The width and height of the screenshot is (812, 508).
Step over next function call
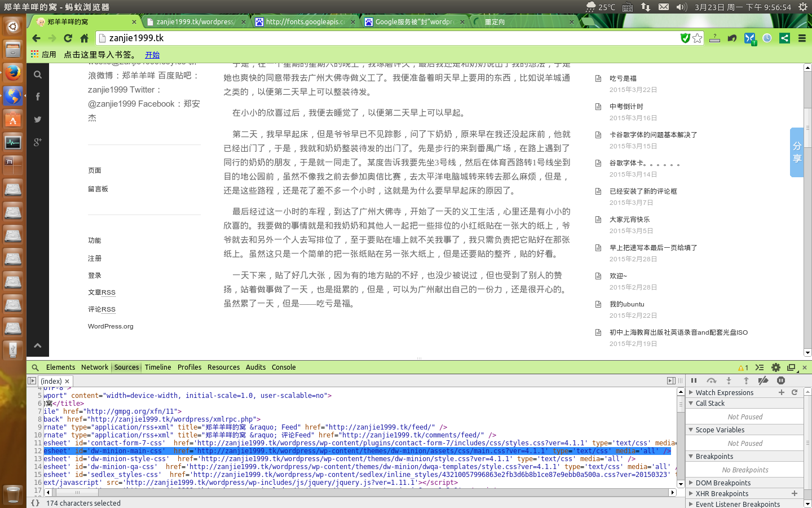pos(712,381)
